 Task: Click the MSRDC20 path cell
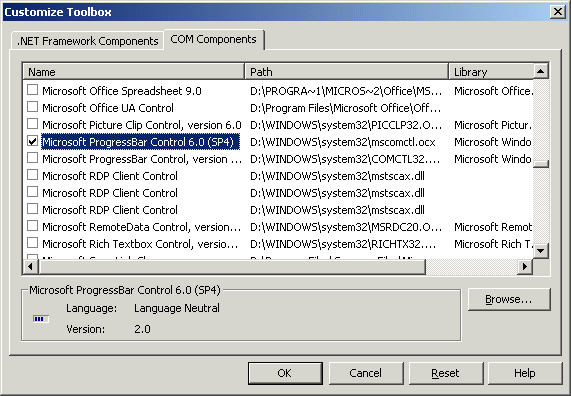pyautogui.click(x=346, y=227)
